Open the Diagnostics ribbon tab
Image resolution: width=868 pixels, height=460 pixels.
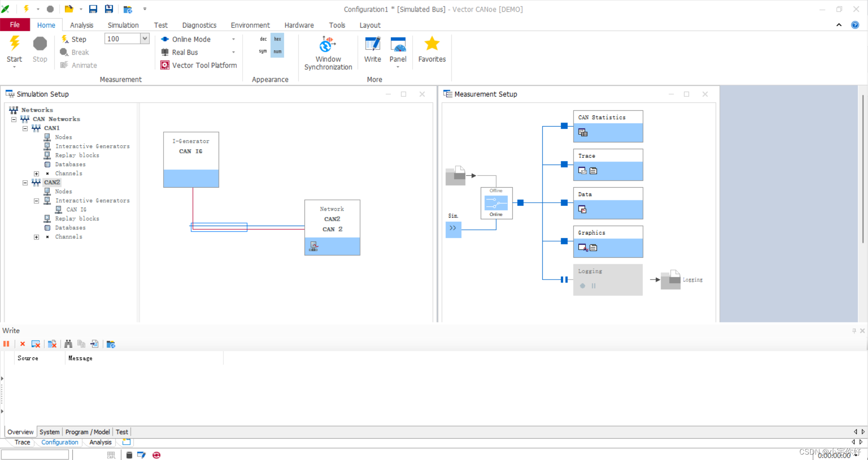199,25
